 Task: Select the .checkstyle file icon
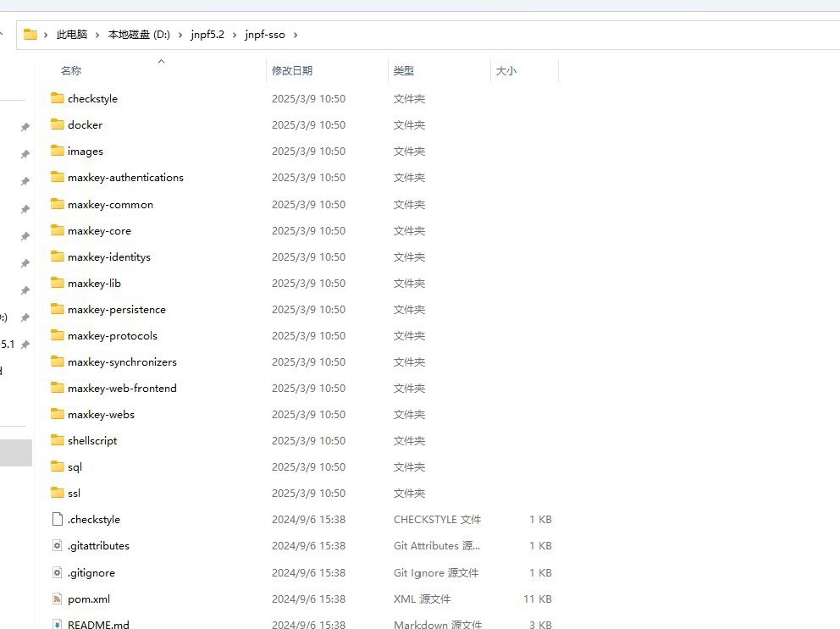coord(58,519)
